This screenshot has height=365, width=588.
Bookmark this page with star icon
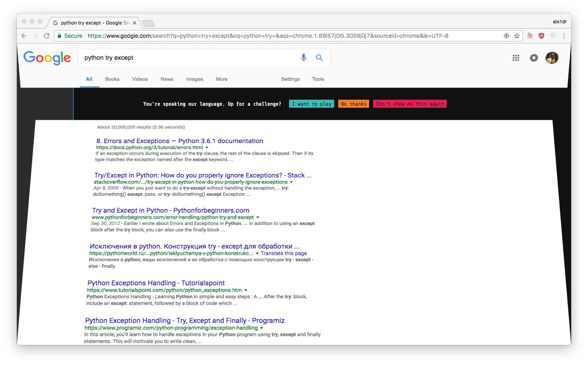click(517, 36)
